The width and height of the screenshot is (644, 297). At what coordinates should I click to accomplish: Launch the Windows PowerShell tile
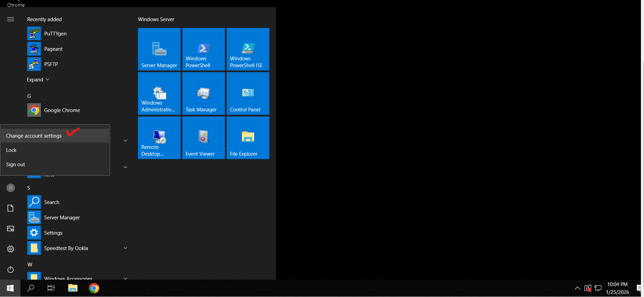203,49
